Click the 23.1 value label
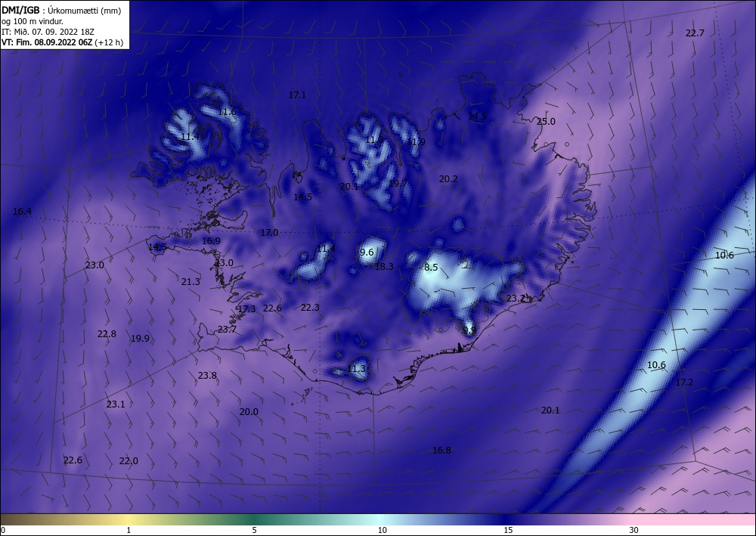Image resolution: width=756 pixels, height=536 pixels. click(116, 404)
